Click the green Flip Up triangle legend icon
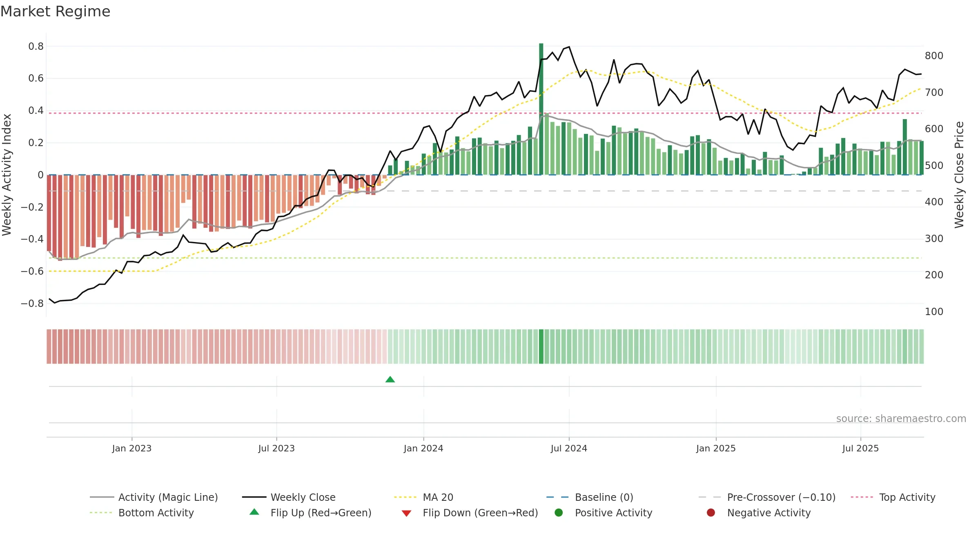 click(254, 512)
